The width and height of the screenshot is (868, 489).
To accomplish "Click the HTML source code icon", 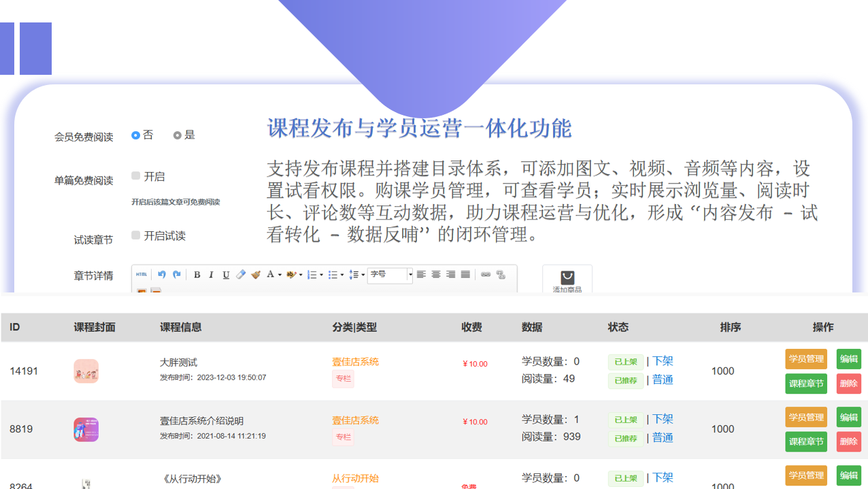I will click(141, 275).
